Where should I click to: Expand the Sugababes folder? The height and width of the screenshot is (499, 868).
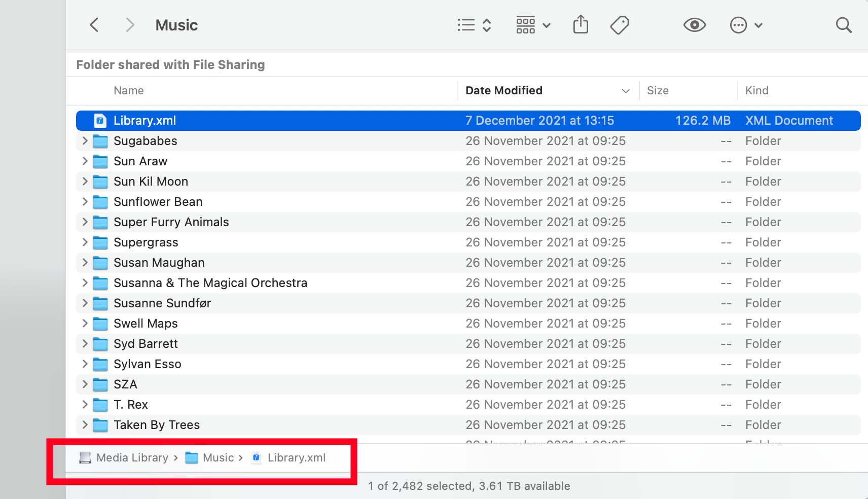click(x=85, y=140)
